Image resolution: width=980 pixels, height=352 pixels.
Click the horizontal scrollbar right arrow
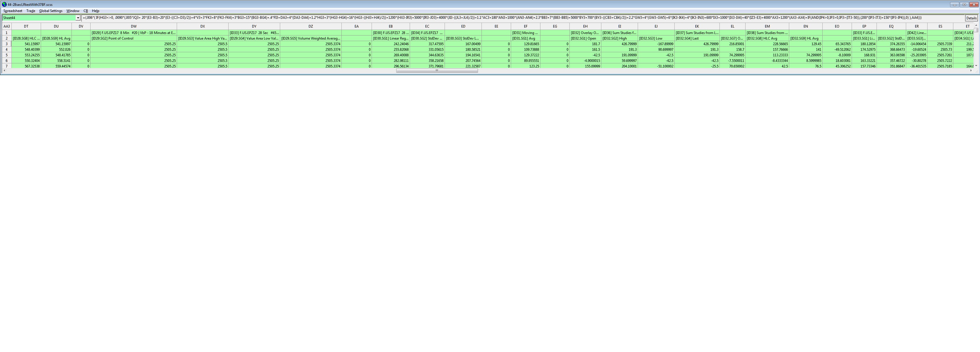971,71
